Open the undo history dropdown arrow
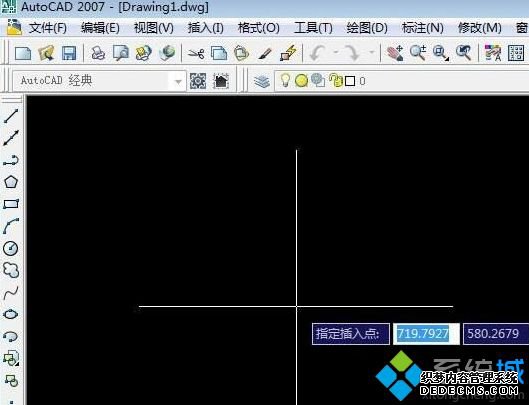The height and width of the screenshot is (405, 529). tap(336, 53)
